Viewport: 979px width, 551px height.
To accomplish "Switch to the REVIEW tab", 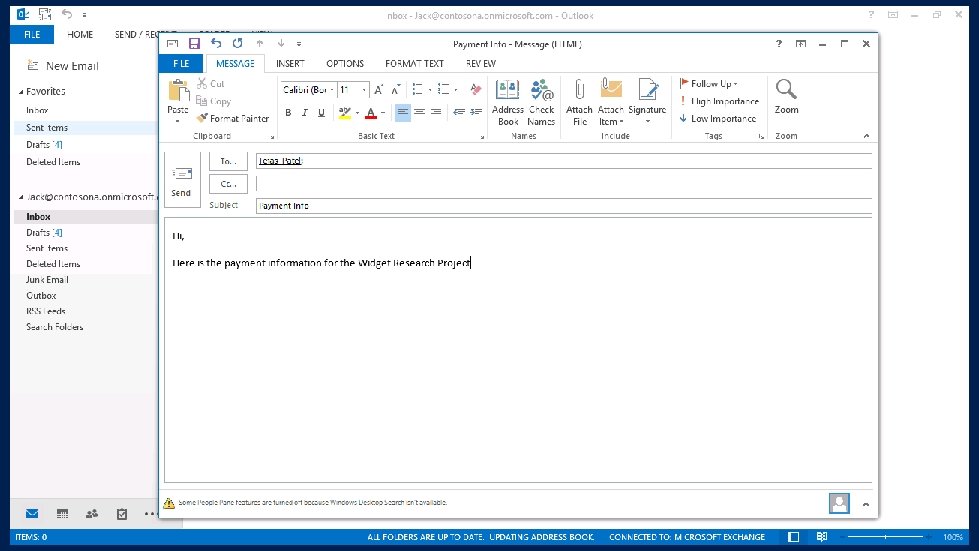I will [481, 64].
